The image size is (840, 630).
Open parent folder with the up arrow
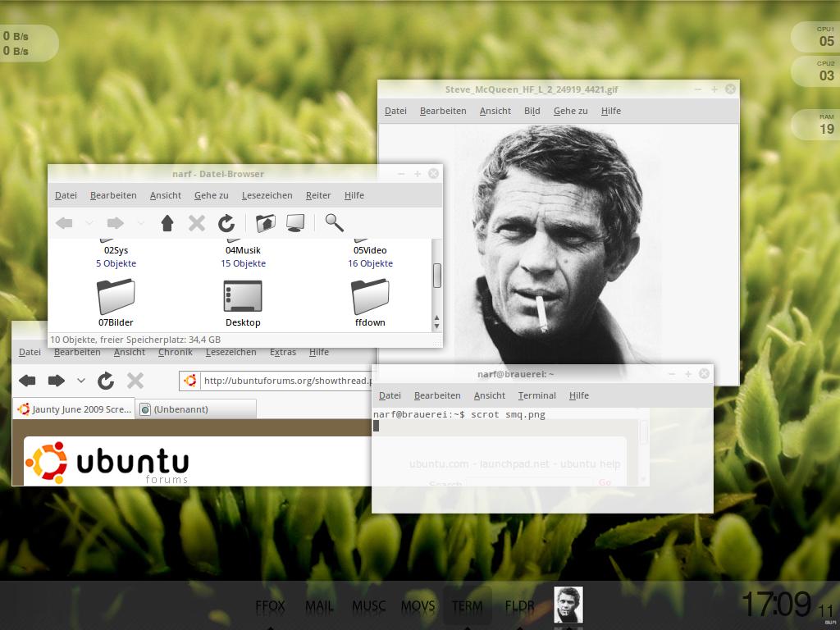tap(167, 223)
